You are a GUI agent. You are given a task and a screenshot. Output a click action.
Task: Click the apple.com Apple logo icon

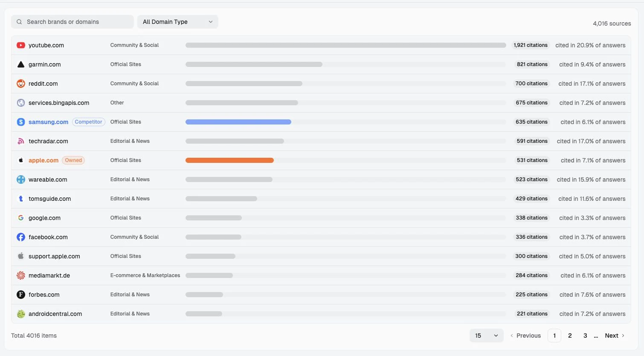(x=20, y=160)
